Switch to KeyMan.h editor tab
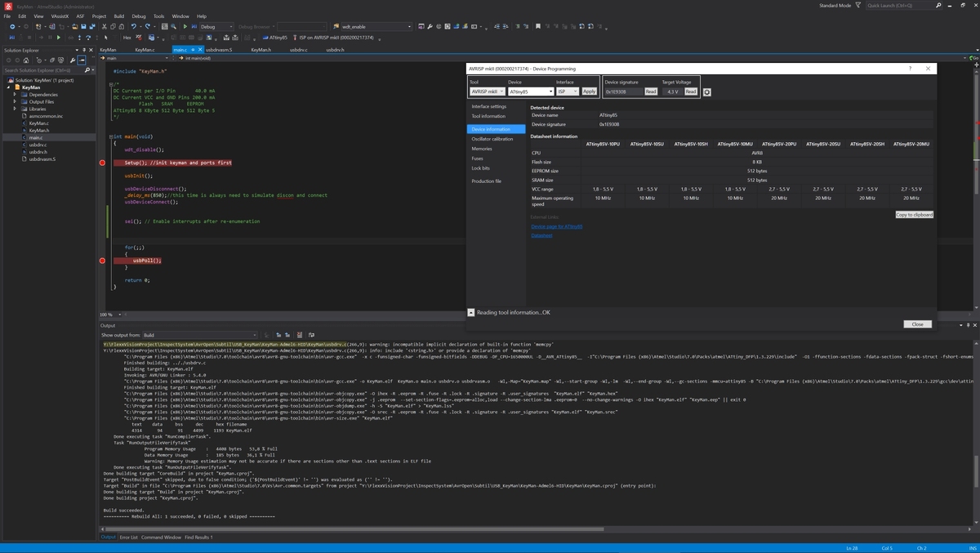Screen dimensions: 980x553 pos(261,50)
